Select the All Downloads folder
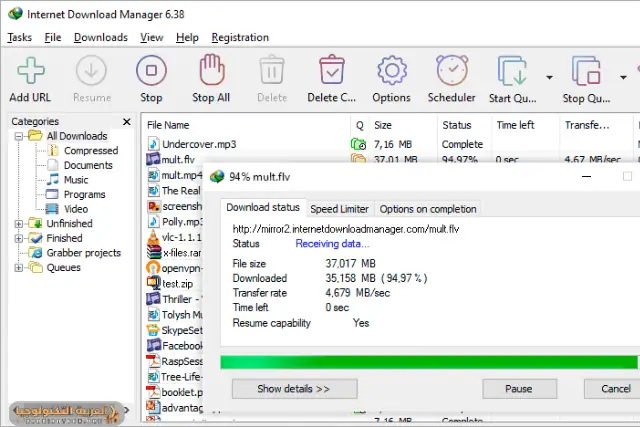 tap(77, 136)
